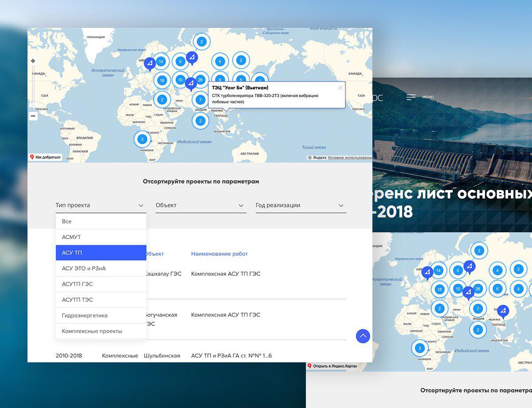Click blue pin beside cluster 14, front map
This screenshot has width=532, height=408.
point(149,65)
